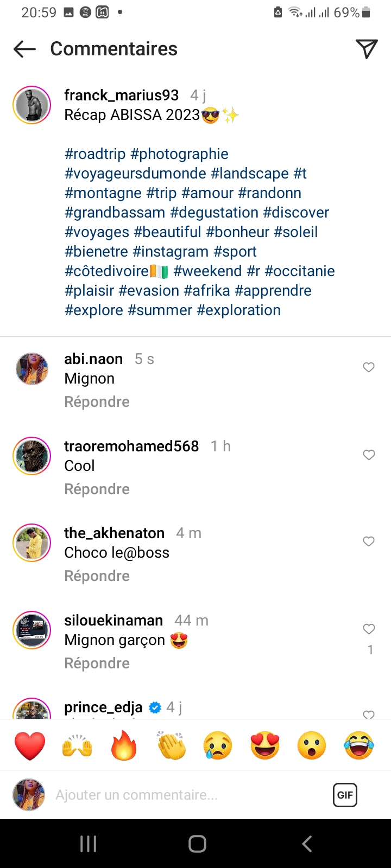Viewport: 391px width, 868px height.
Task: Open the #voyageursdumonde hashtag link
Action: tap(135, 174)
